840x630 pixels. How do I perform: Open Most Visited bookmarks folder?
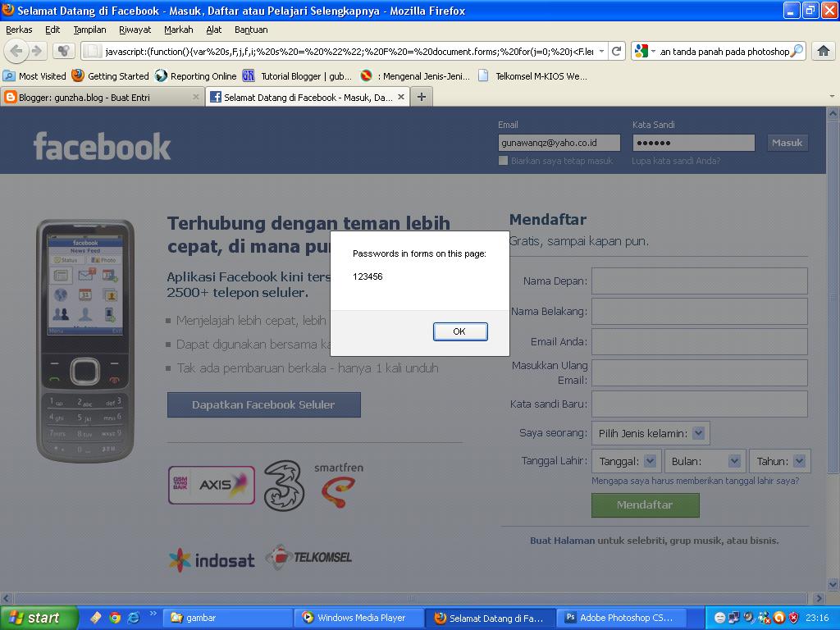click(x=34, y=76)
